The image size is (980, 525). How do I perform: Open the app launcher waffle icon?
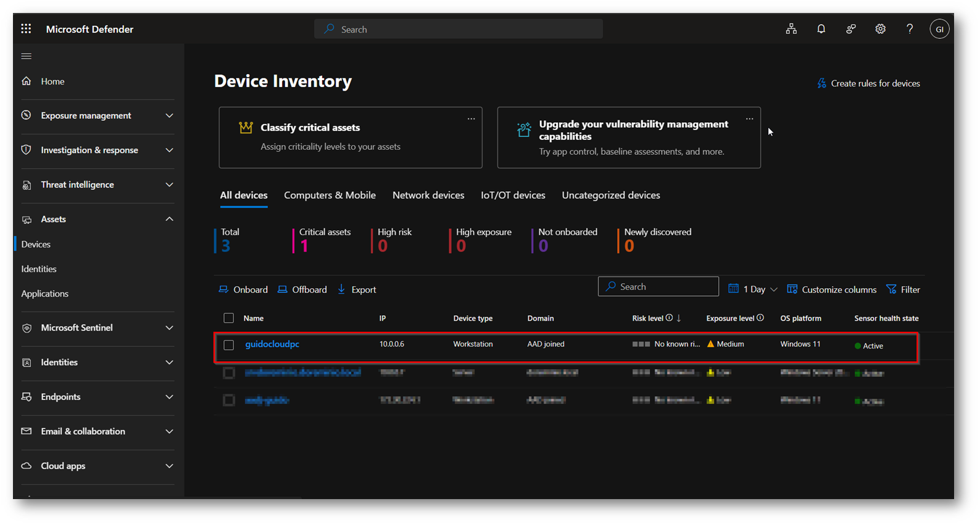coord(26,29)
